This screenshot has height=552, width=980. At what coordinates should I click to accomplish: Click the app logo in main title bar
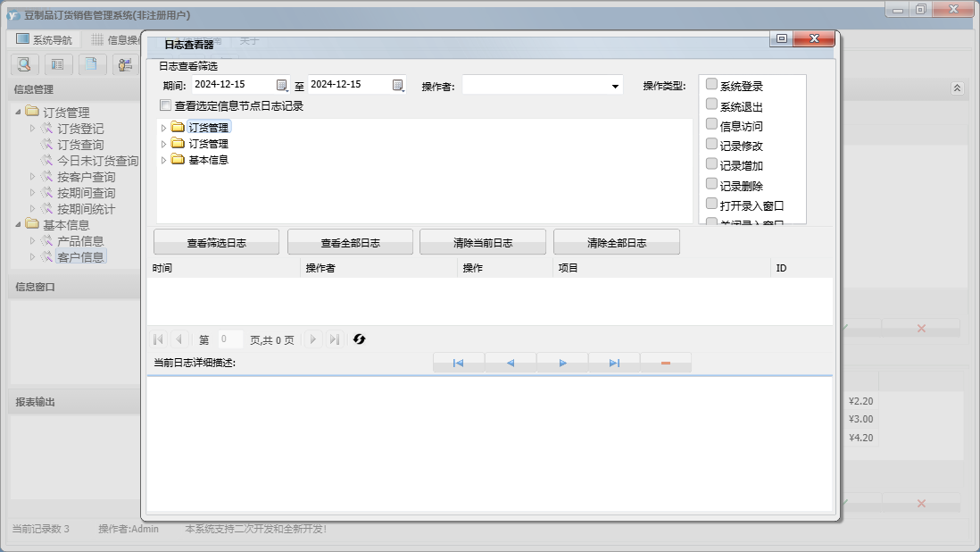(13, 15)
